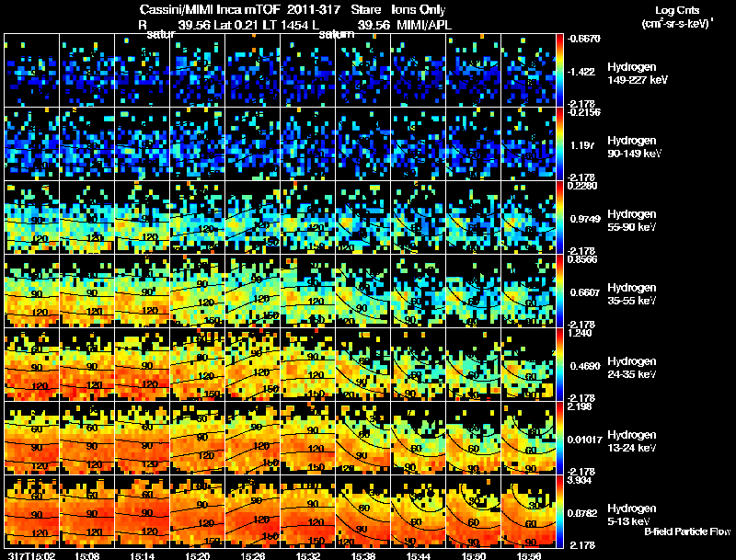This screenshot has height=560, width=736.
Task: Click the color bar for Hydrogen 149-227 keV
Action: (559, 71)
